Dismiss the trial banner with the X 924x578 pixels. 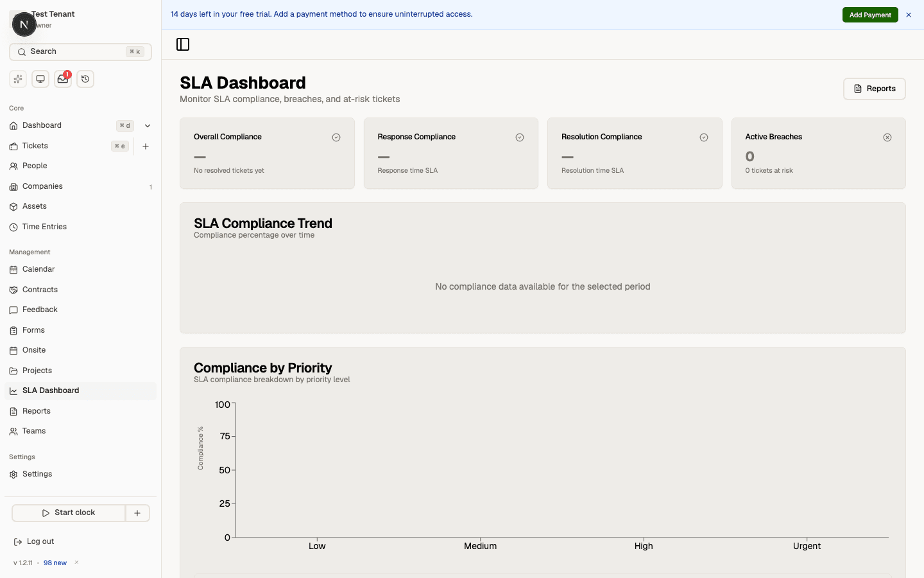[x=909, y=14]
